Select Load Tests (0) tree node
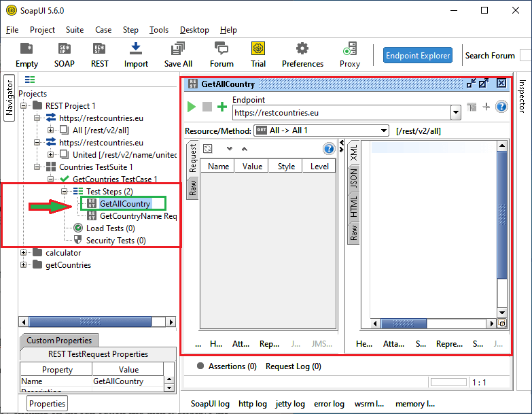 pyautogui.click(x=111, y=228)
